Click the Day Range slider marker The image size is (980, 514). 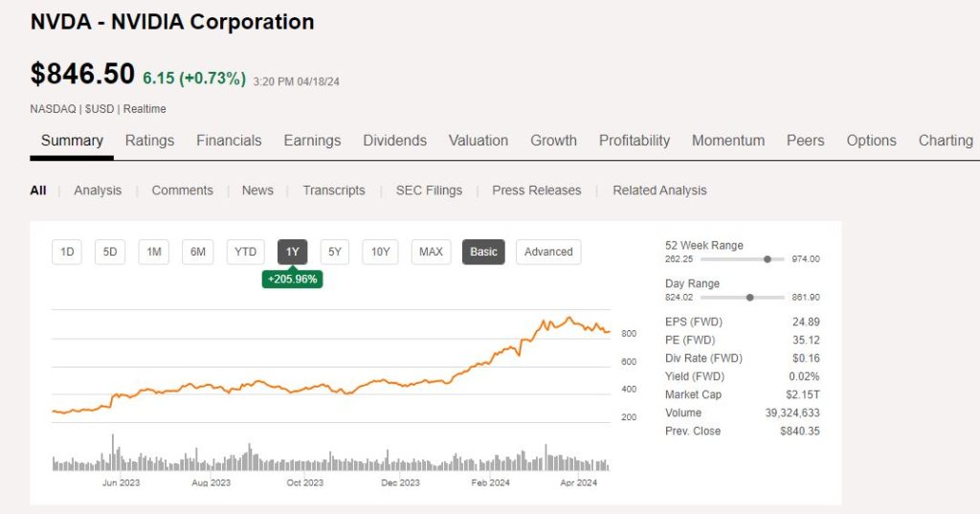(x=749, y=298)
